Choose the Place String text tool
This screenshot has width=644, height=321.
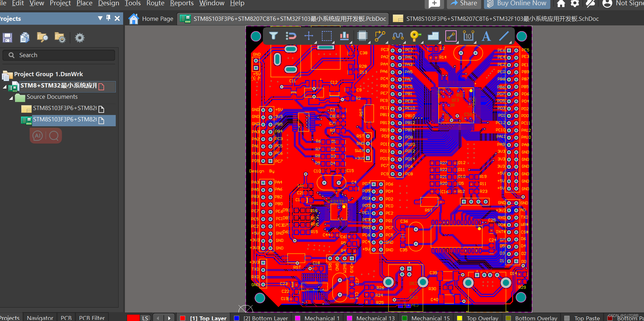486,36
